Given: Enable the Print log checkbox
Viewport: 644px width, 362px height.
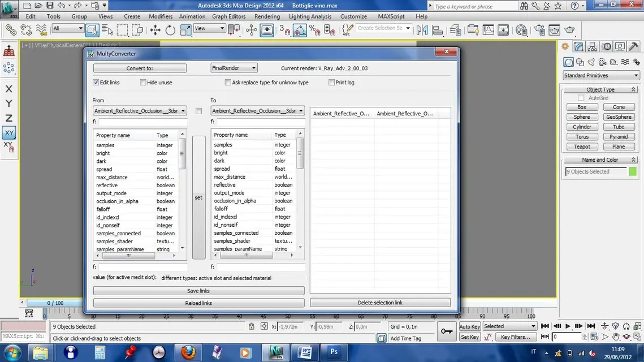Looking at the screenshot, I should click(x=331, y=82).
